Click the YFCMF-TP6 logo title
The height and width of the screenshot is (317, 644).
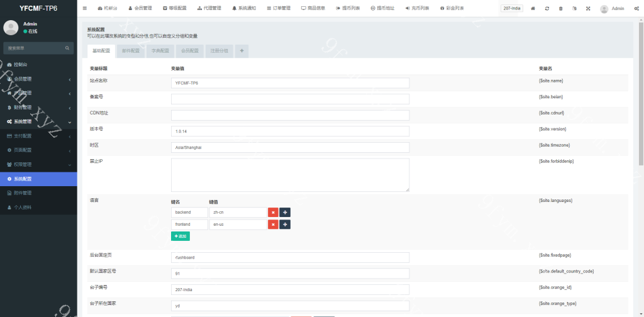pyautogui.click(x=38, y=8)
